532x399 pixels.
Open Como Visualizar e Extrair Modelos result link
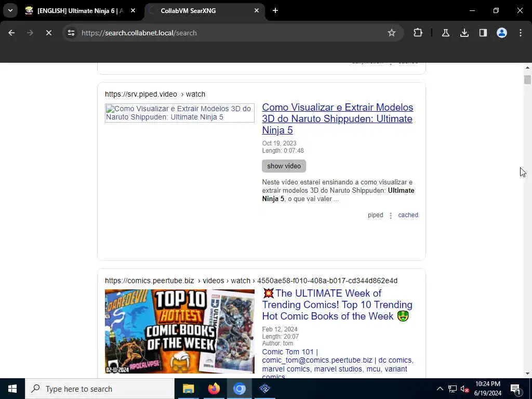pos(338,118)
